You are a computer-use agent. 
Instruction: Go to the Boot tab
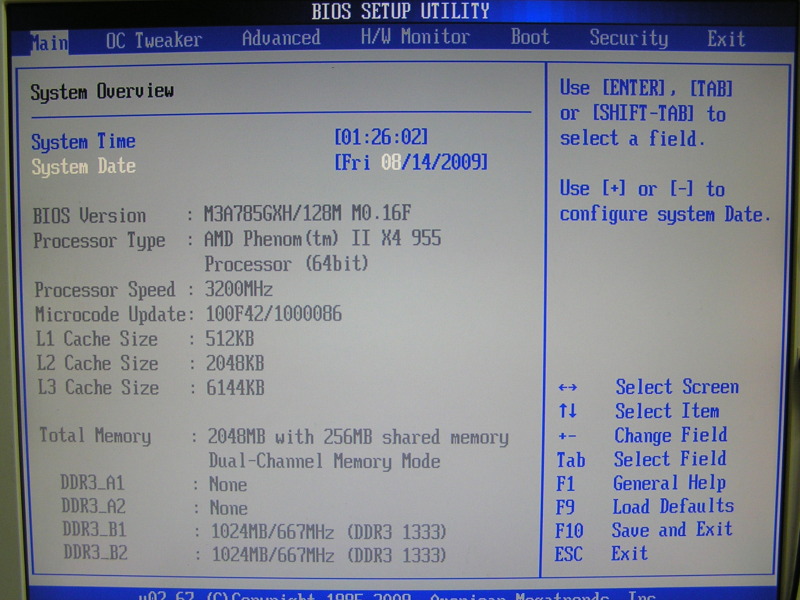[x=530, y=37]
